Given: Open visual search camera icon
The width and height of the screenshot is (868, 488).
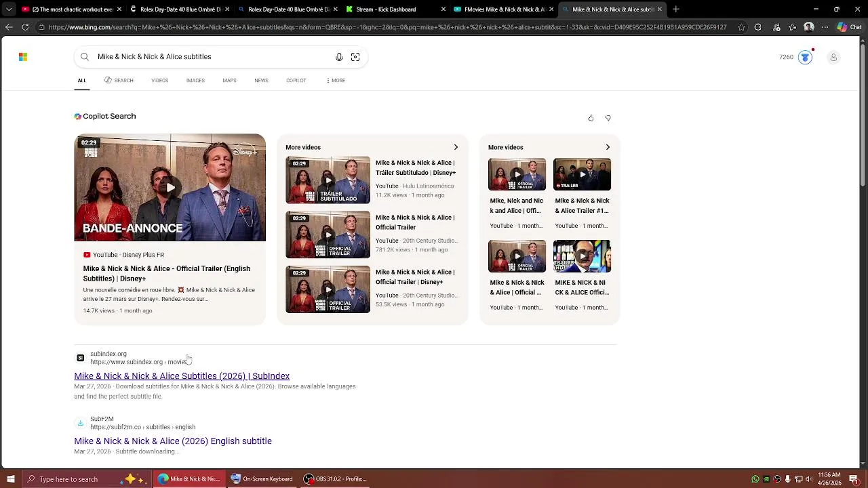Looking at the screenshot, I should click(355, 57).
